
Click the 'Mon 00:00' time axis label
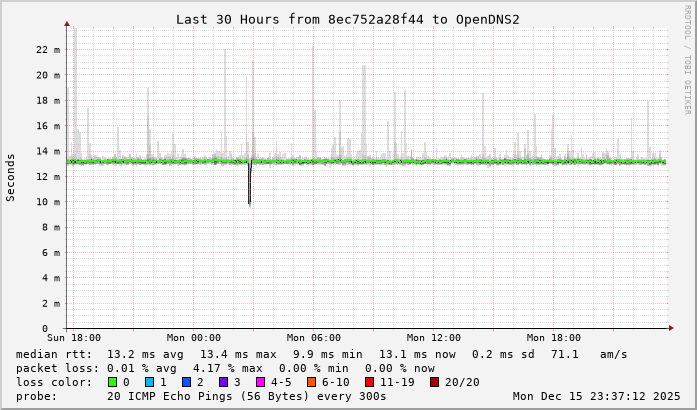(x=193, y=338)
